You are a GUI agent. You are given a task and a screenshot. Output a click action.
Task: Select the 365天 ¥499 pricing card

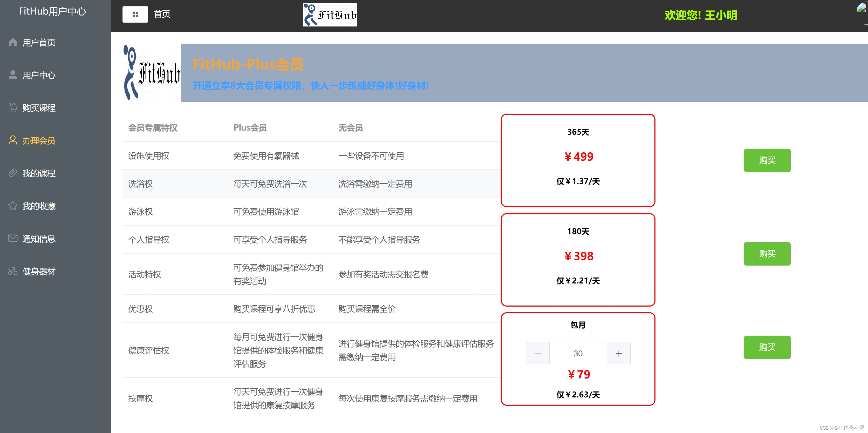click(x=578, y=160)
